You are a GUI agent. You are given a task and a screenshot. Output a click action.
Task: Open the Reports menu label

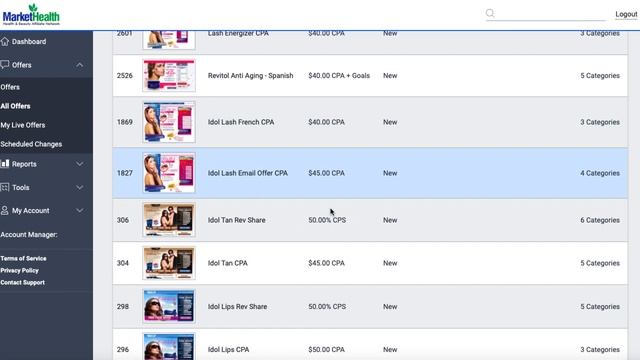point(24,164)
